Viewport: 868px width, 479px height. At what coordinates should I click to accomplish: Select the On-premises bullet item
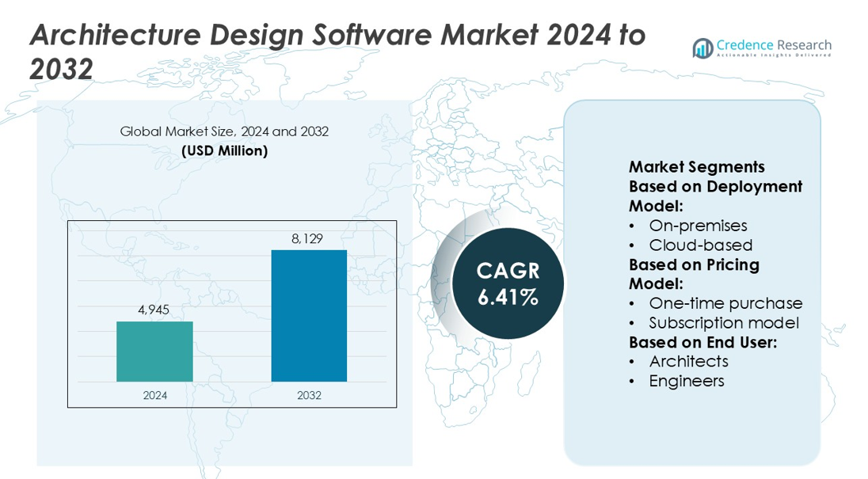(698, 226)
